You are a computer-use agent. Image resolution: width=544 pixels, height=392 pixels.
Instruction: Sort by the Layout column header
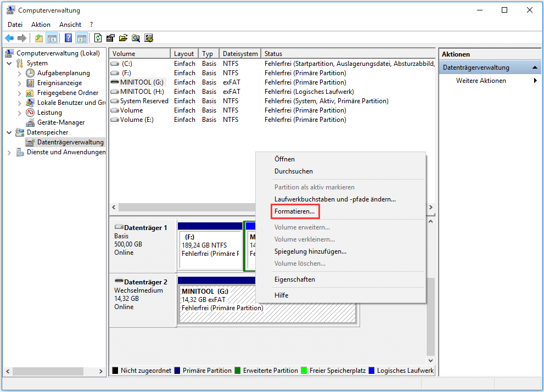tap(184, 54)
